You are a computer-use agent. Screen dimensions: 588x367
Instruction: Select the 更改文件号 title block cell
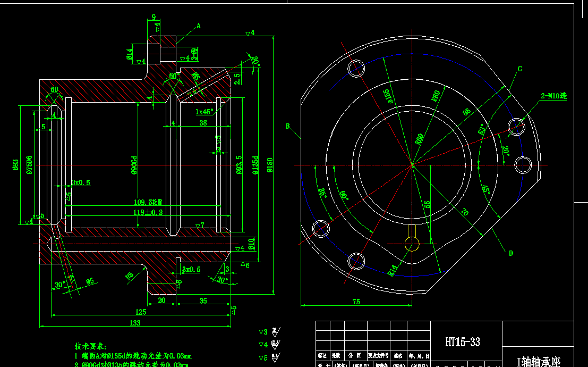pos(378,355)
